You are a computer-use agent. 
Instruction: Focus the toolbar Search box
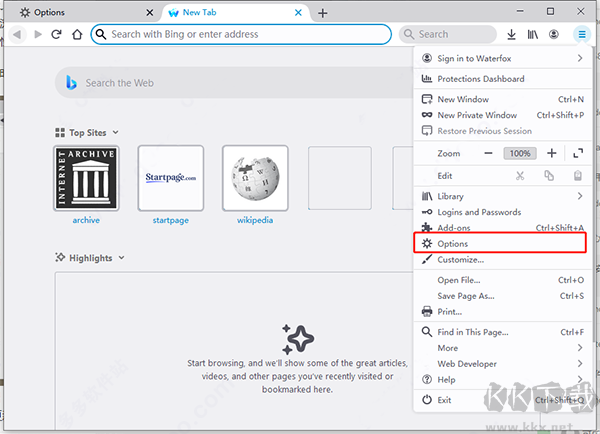(448, 34)
